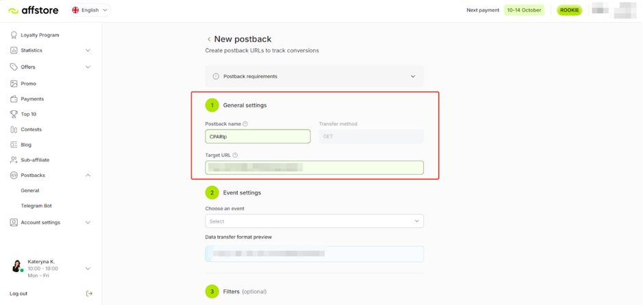Expand the Statistics sidebar section

[x=88, y=51]
